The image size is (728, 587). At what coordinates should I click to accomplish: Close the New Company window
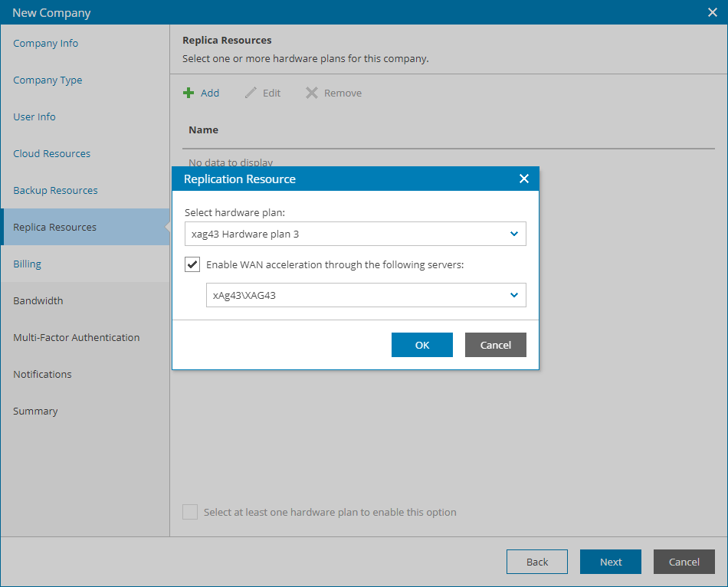click(x=712, y=12)
